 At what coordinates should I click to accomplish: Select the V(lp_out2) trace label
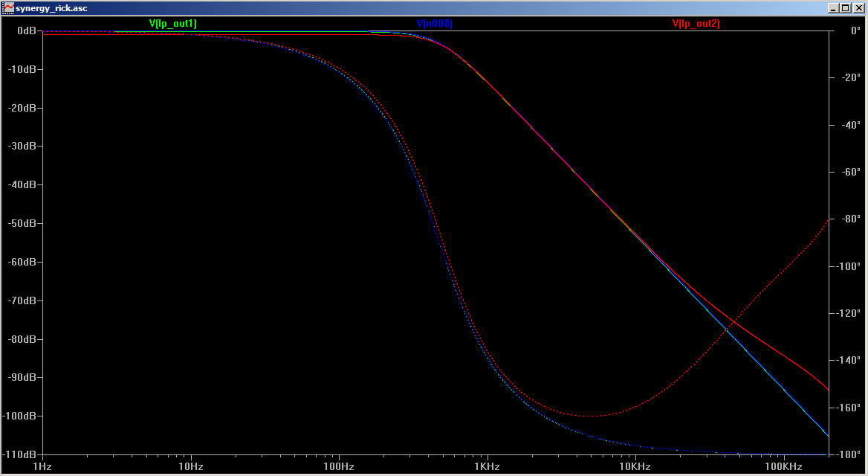pos(696,23)
